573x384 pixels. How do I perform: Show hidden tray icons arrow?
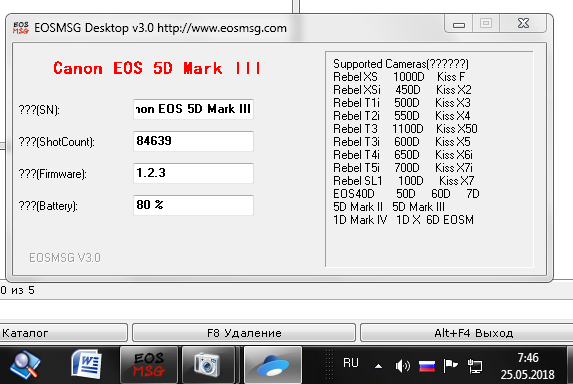[379, 366]
